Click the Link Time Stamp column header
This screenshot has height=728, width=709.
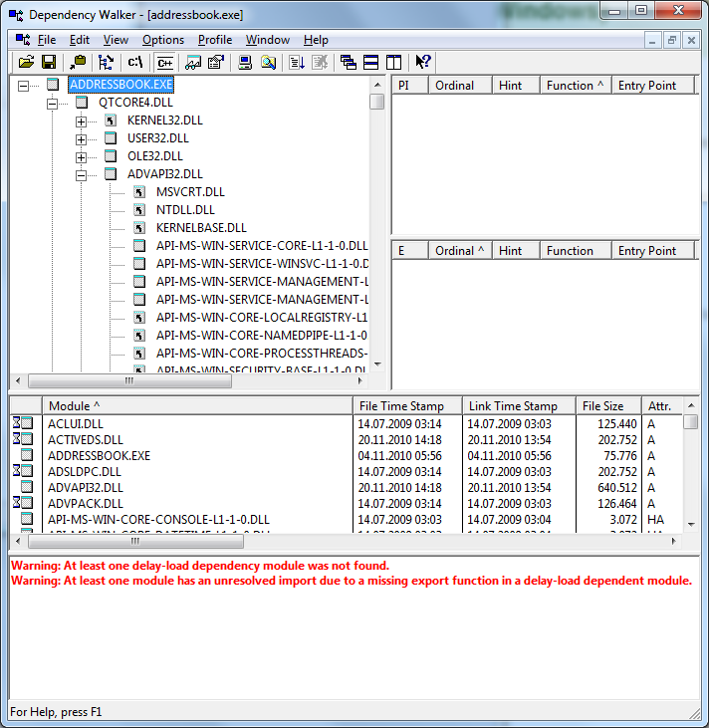coord(518,405)
